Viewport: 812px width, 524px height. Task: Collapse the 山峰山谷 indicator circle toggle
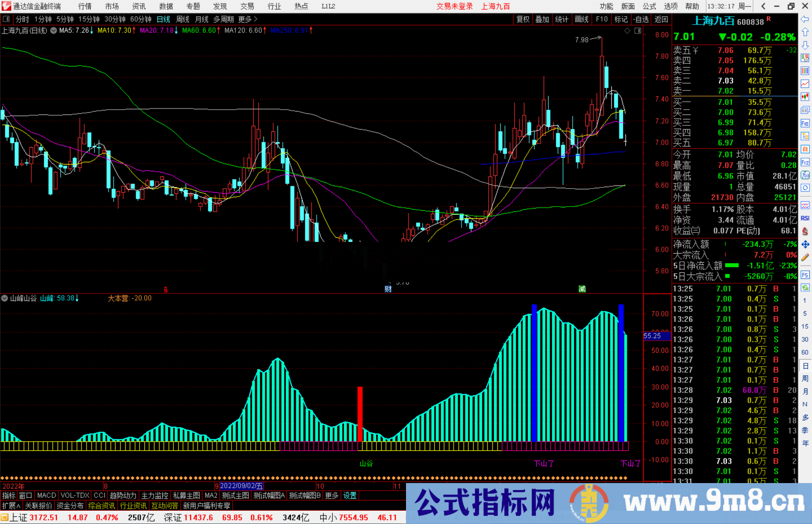coord(5,298)
